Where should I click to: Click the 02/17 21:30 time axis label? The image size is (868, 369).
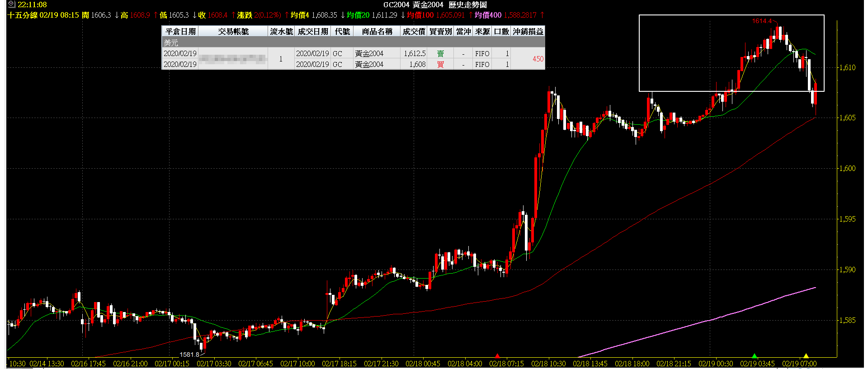pyautogui.click(x=381, y=364)
